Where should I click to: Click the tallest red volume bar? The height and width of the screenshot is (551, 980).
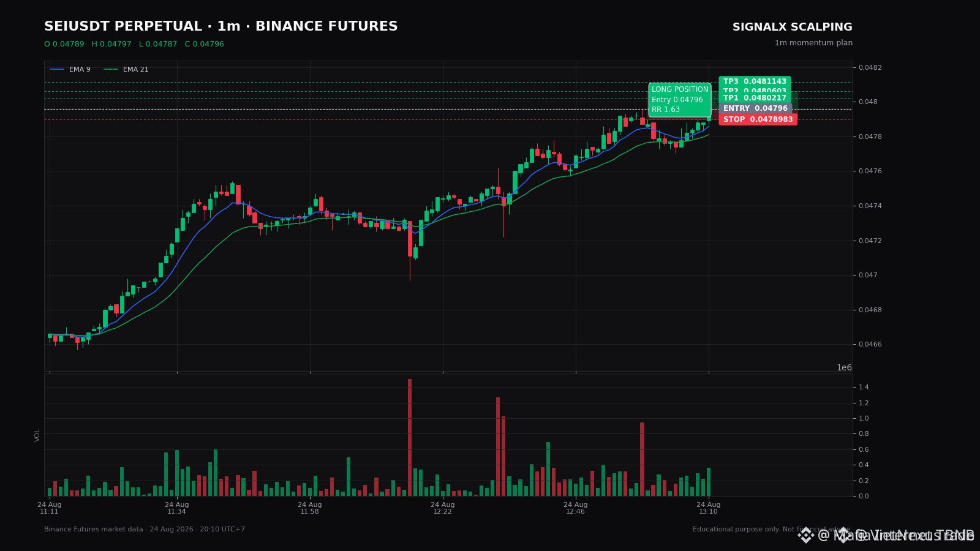tap(410, 437)
